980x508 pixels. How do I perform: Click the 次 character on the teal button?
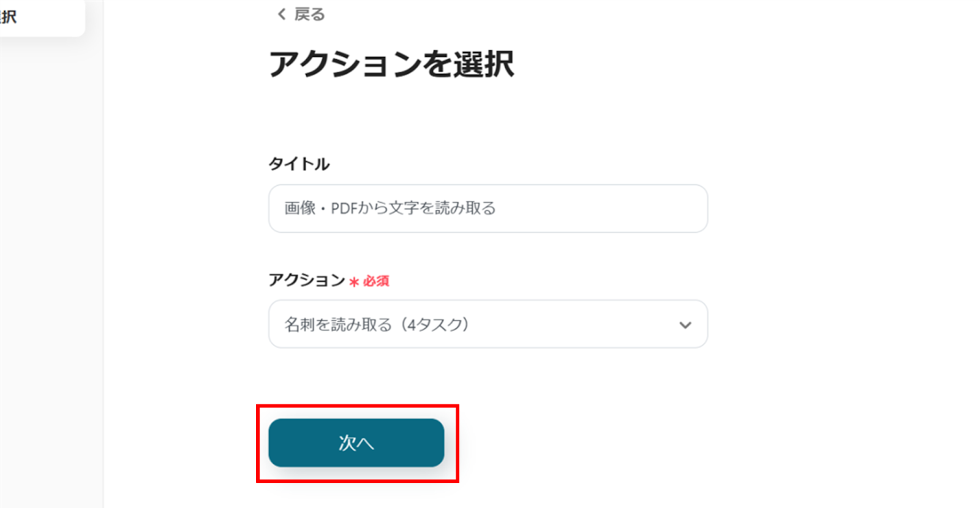(347, 442)
